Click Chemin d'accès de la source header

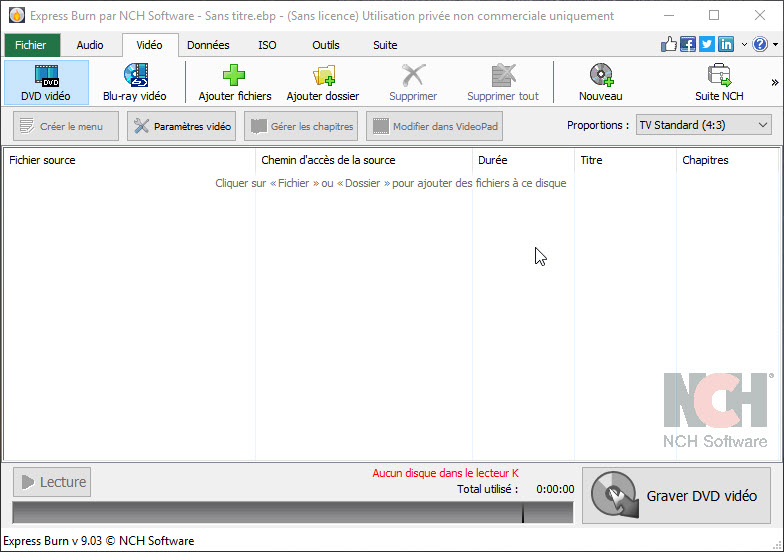click(x=364, y=160)
